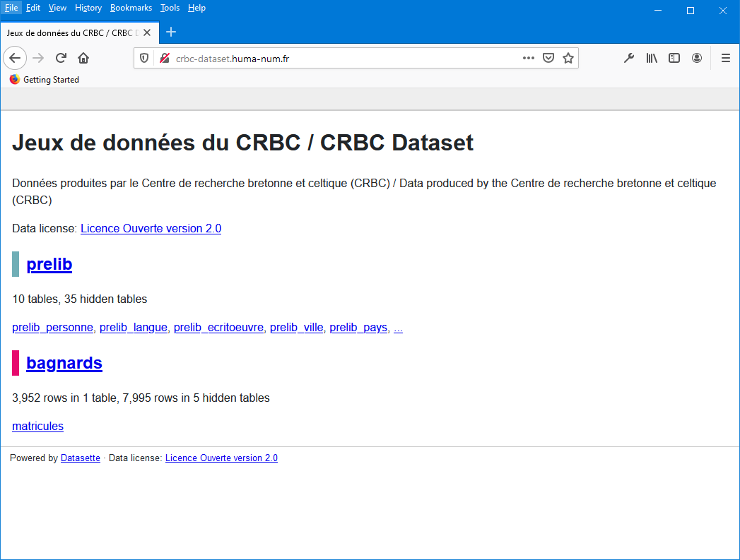Open the prelib database heading link

point(49,264)
